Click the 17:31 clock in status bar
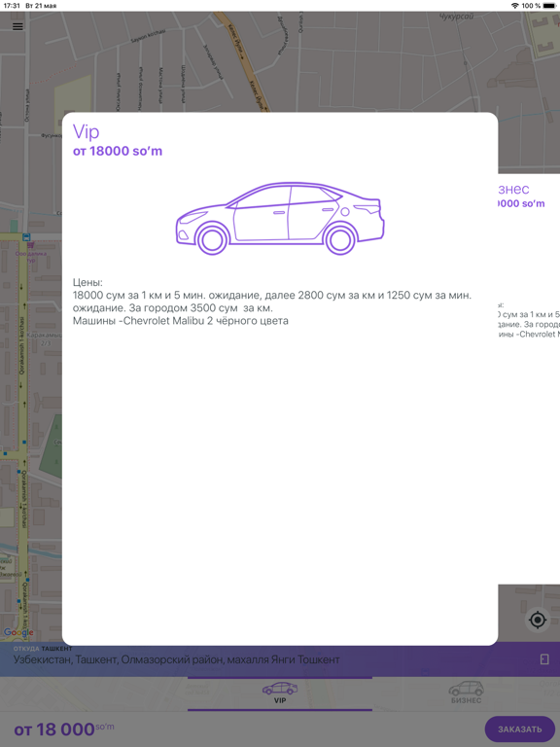The image size is (560, 747). (x=12, y=6)
